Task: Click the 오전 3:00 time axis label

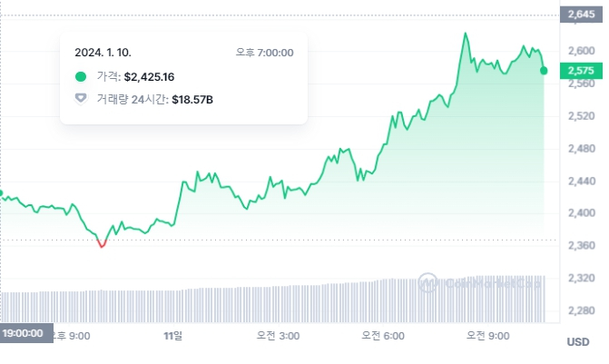Action: click(278, 336)
